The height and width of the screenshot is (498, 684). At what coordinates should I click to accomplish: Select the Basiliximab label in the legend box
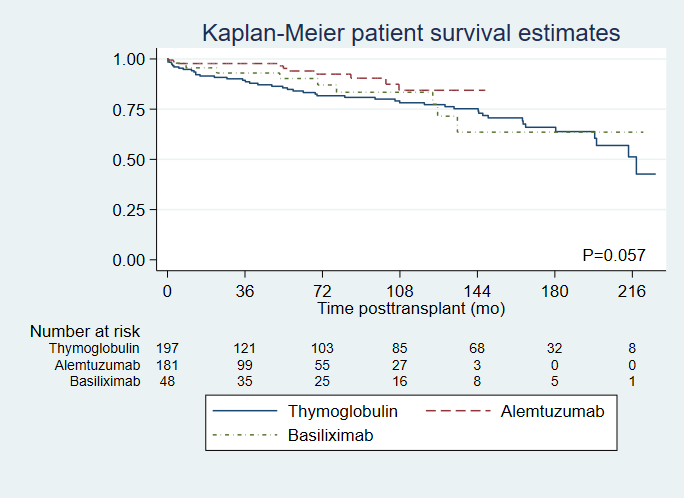coord(322,435)
